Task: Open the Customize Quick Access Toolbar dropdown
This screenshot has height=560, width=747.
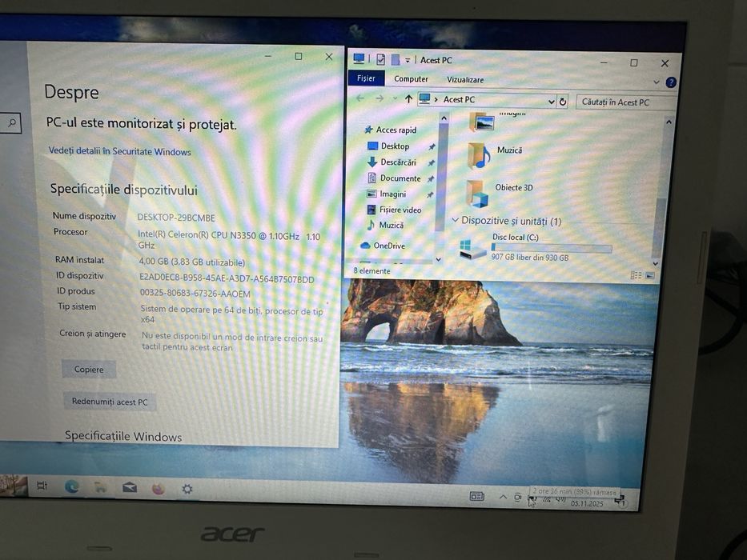Action: click(408, 61)
